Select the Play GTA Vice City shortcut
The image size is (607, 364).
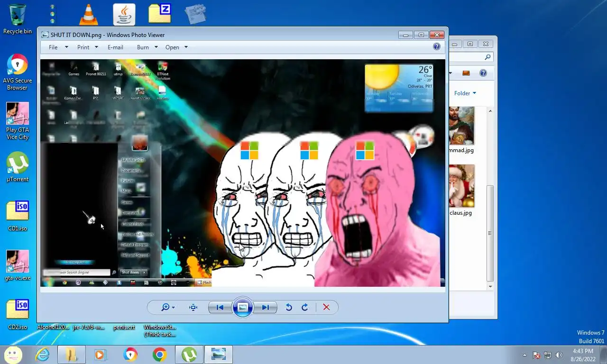18,121
